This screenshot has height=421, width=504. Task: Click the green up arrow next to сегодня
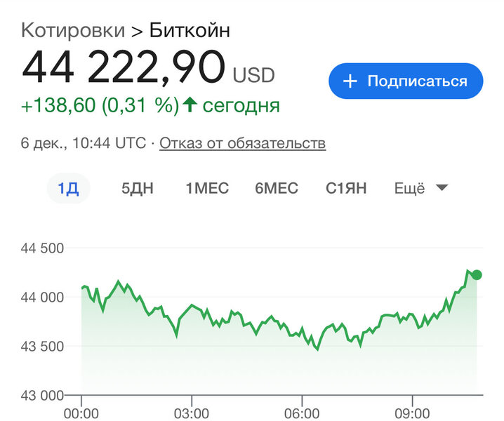[189, 105]
